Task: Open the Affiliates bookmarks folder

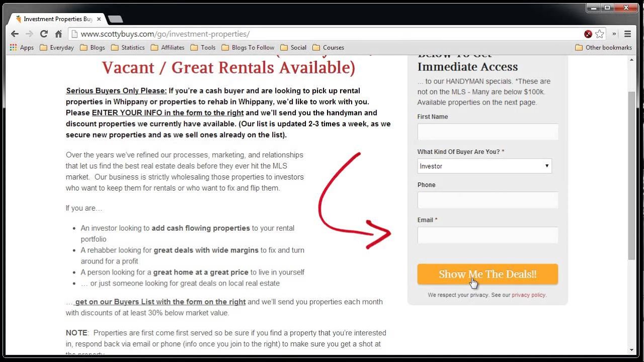Action: tap(168, 47)
